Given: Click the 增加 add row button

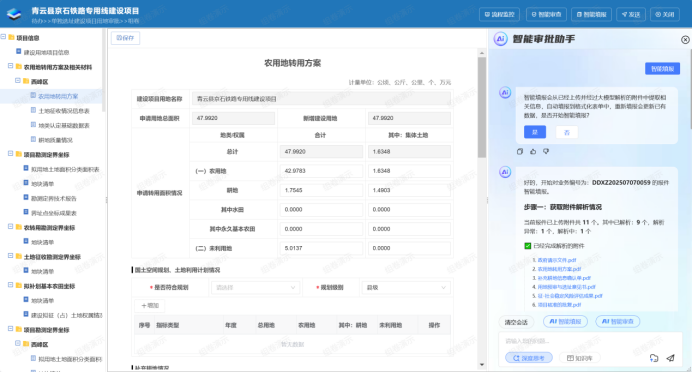Looking at the screenshot, I should pyautogui.click(x=150, y=306).
